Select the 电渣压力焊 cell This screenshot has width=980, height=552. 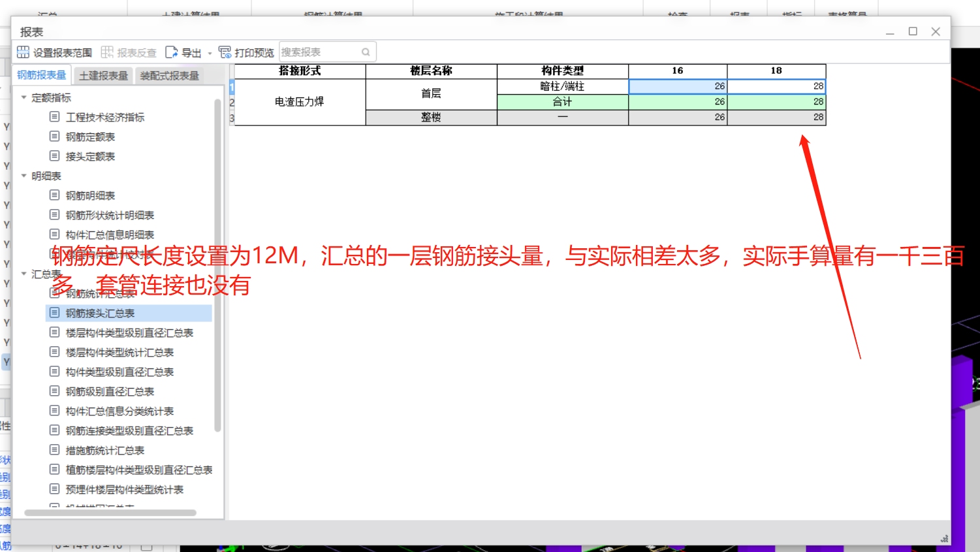pos(300,102)
